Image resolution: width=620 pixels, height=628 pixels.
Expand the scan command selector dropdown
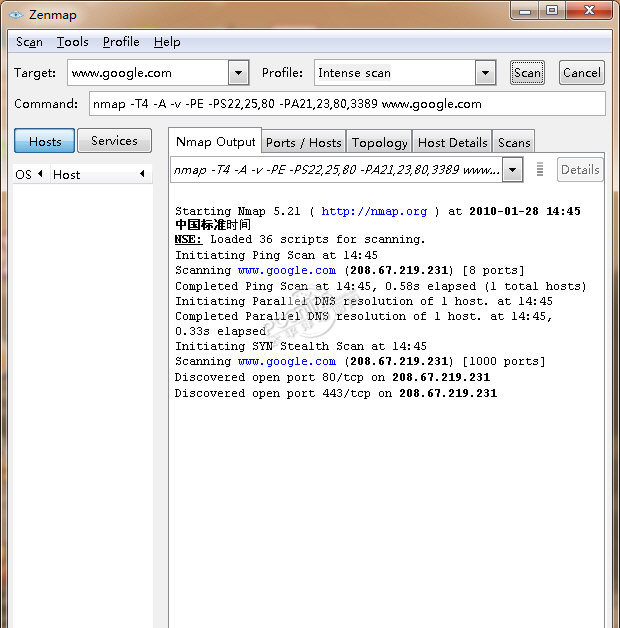(513, 170)
